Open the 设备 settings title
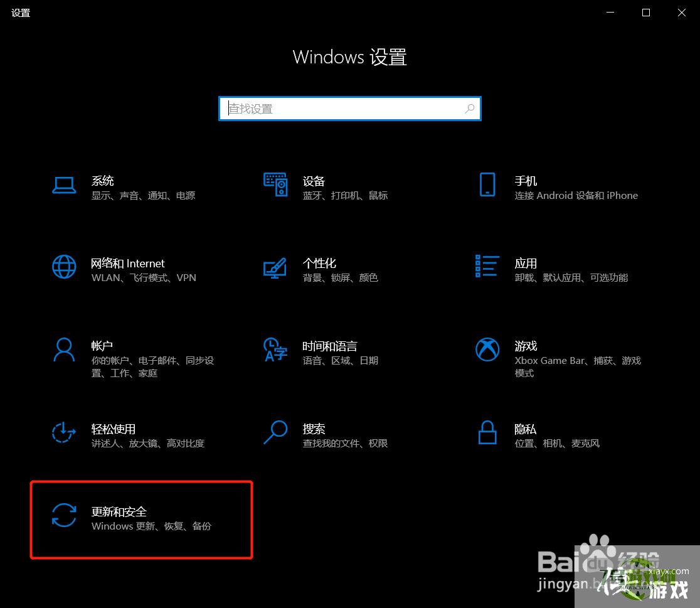 click(314, 181)
